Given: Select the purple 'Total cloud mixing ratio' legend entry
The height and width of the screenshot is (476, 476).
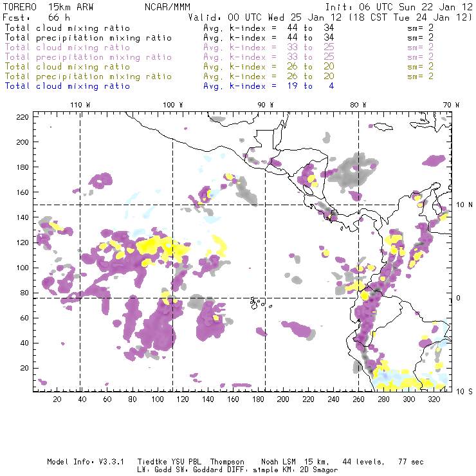Looking at the screenshot, I should [68, 48].
